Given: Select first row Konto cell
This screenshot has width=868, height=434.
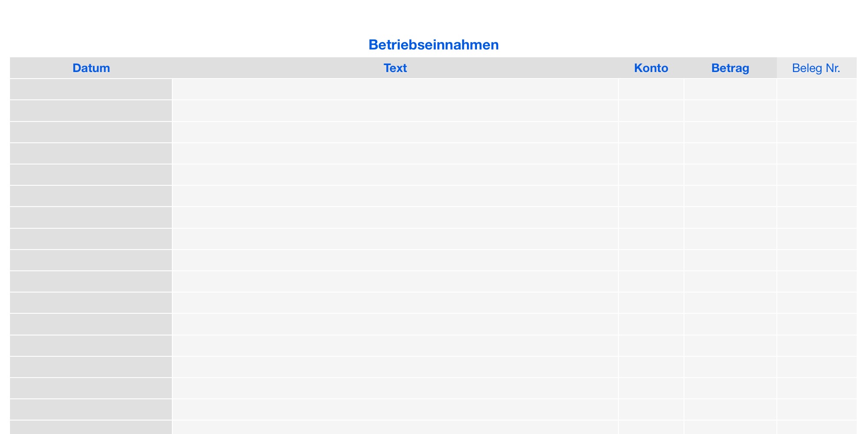Looking at the screenshot, I should pos(651,89).
